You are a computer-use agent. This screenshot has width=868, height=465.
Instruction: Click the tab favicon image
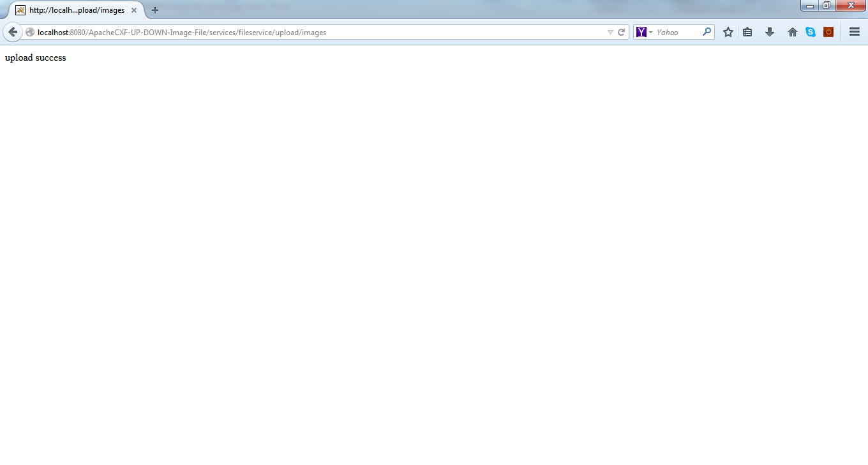pos(20,10)
